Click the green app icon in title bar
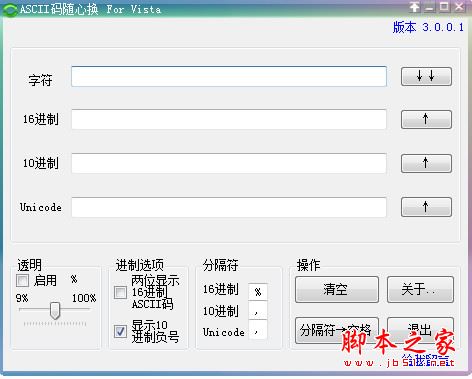Viewport: 472px width, 379px height. click(10, 10)
